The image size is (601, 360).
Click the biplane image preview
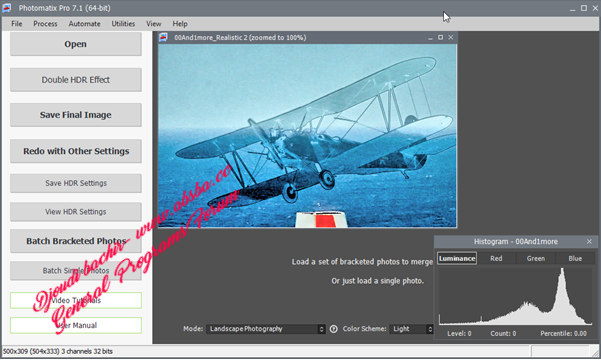[307, 136]
